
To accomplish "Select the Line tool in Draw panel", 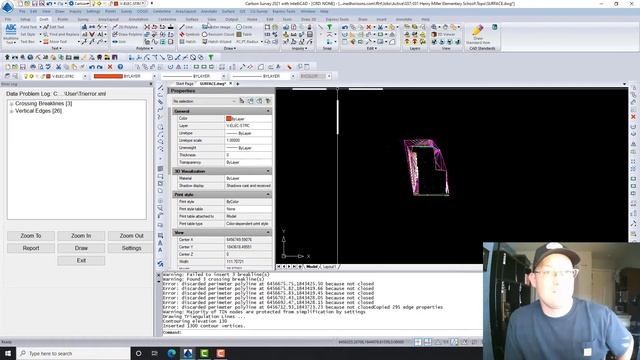I will click(186, 27).
